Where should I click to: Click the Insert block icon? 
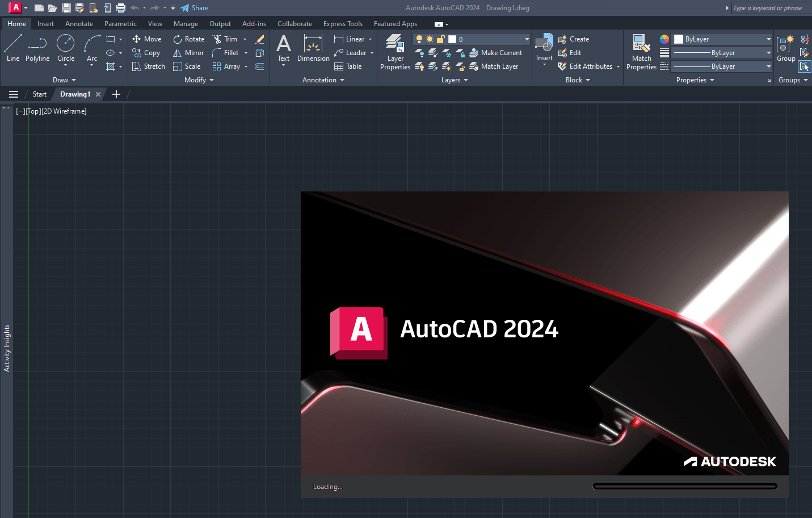coord(544,48)
